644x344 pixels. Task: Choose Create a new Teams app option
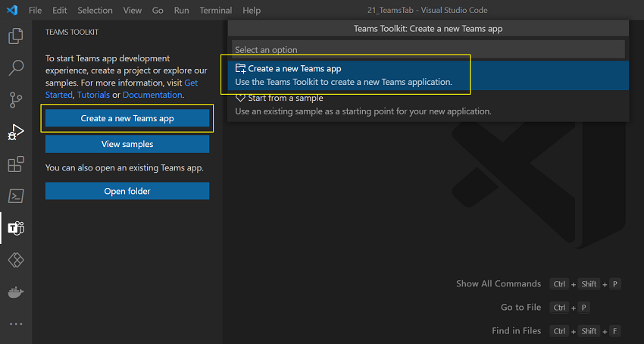(x=428, y=75)
